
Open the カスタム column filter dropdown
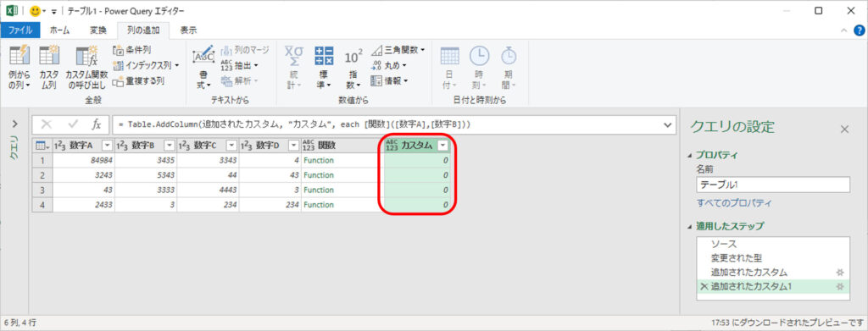click(442, 146)
